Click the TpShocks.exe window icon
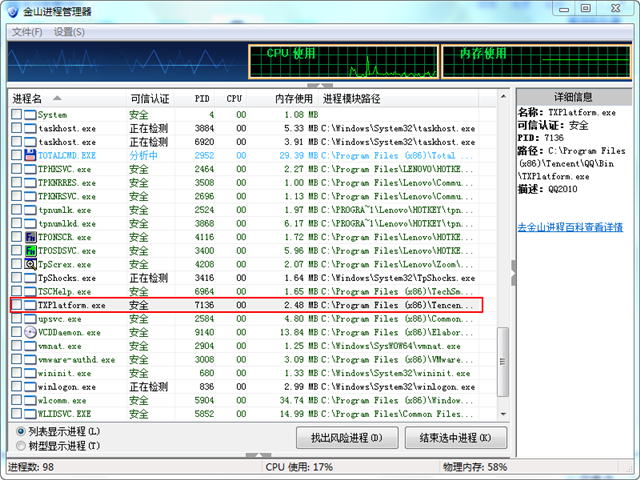Screen dimensions: 640x480 [30, 278]
